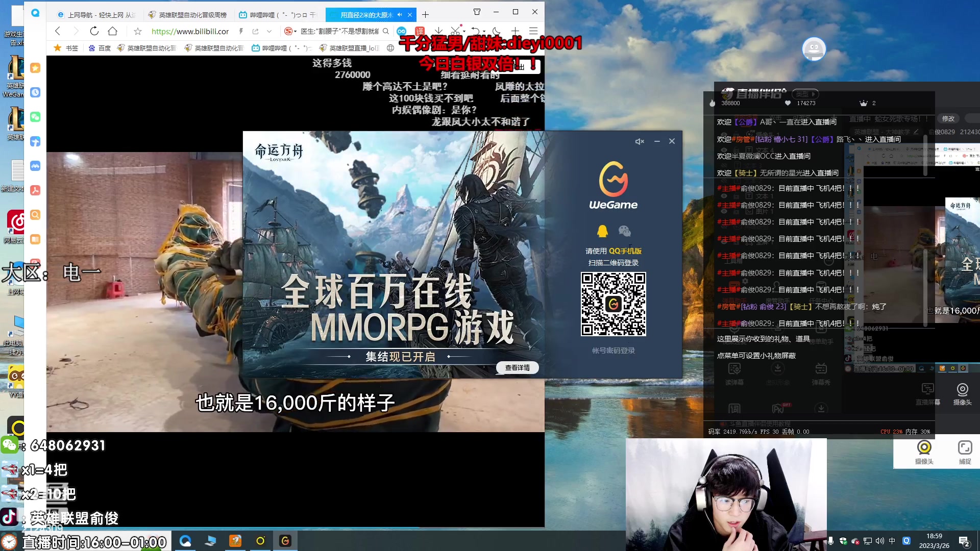Viewport: 980px width, 551px height.
Task: Expand the screenshot tool dropdown arrow
Action: (x=464, y=31)
